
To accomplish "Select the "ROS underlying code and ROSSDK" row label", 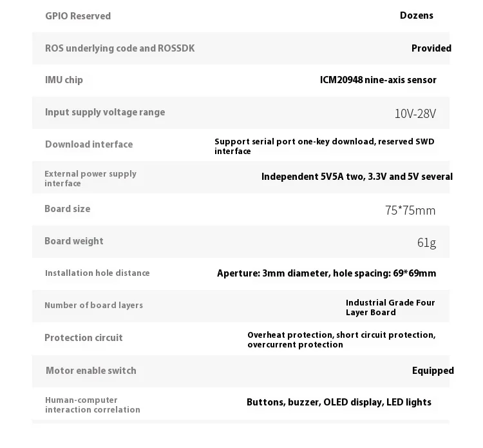I will pos(120,48).
